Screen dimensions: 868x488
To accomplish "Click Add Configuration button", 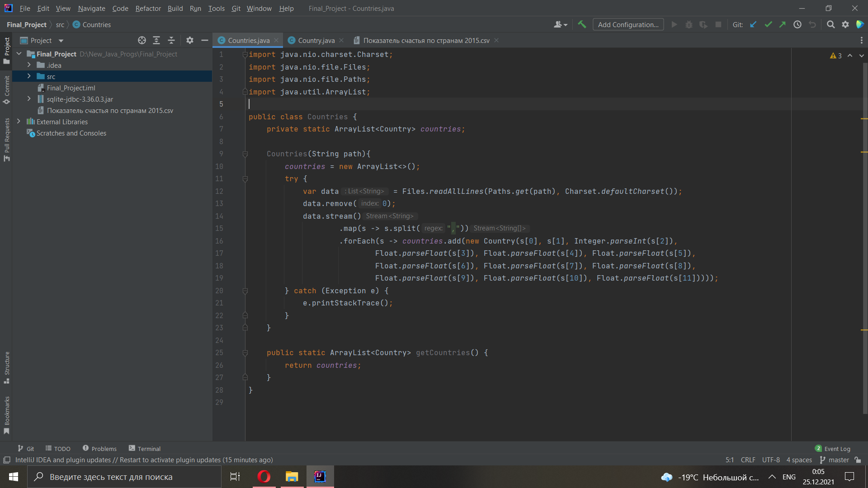I will 628,24.
